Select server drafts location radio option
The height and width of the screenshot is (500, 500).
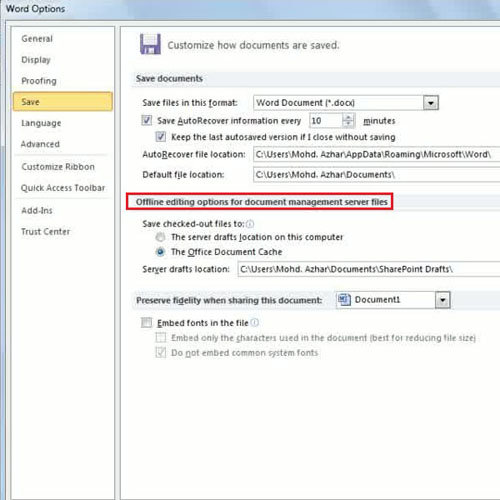pyautogui.click(x=160, y=237)
